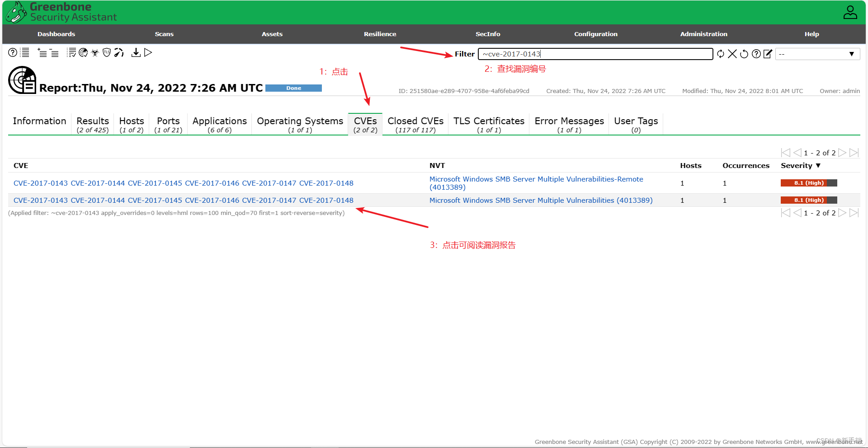This screenshot has width=868, height=448.
Task: Remove the filter with X icon
Action: click(x=732, y=54)
